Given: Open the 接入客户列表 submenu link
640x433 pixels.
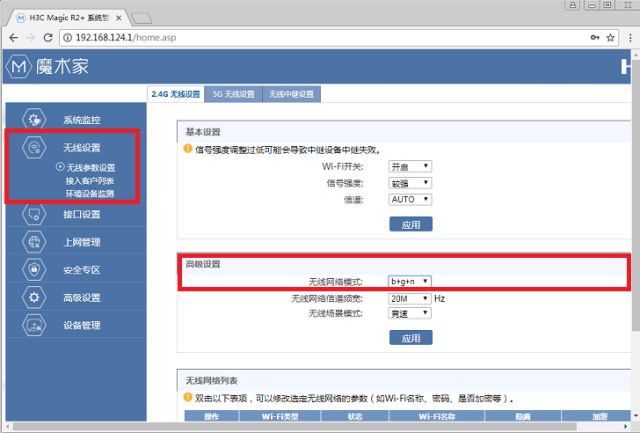Looking at the screenshot, I should coord(90,181).
